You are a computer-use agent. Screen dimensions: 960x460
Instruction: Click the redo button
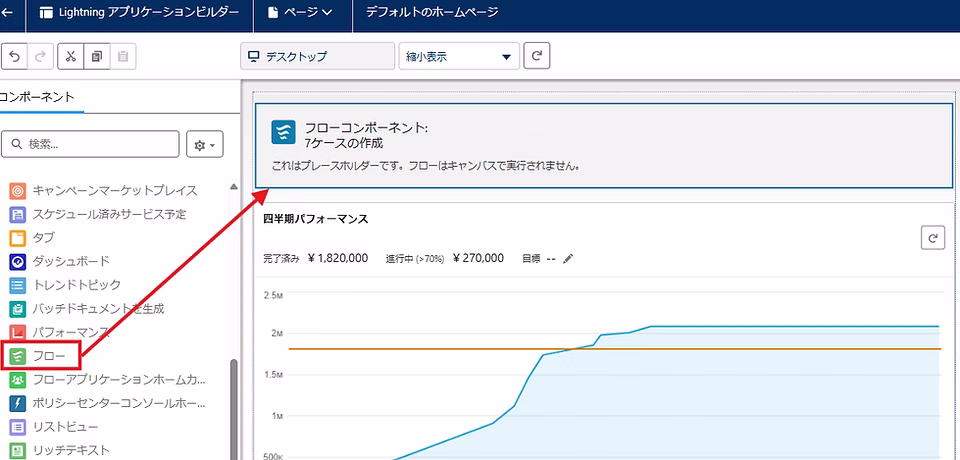point(41,56)
